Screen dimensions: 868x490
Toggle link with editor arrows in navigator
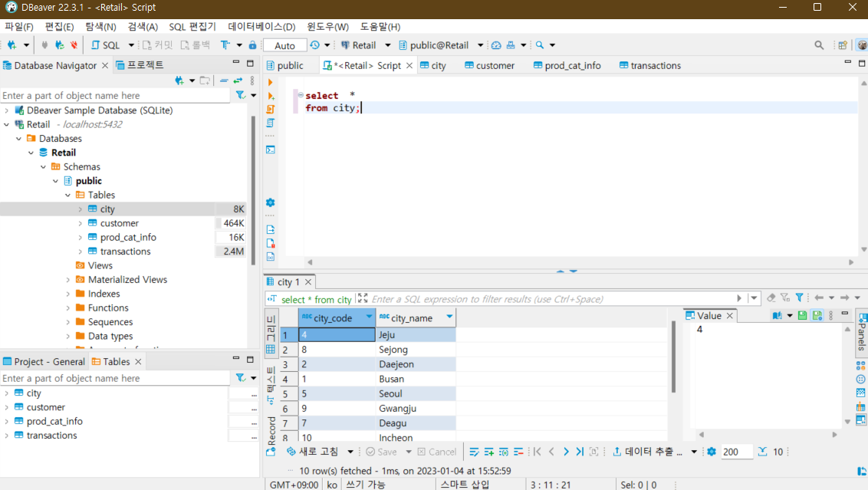pos(238,81)
